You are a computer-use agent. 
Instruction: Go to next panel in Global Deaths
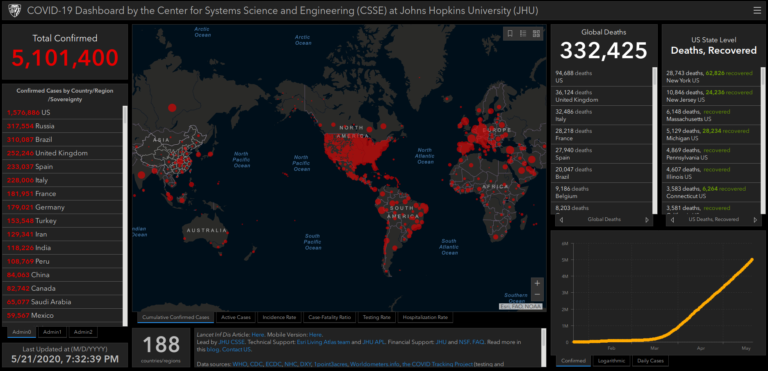pyautogui.click(x=647, y=220)
